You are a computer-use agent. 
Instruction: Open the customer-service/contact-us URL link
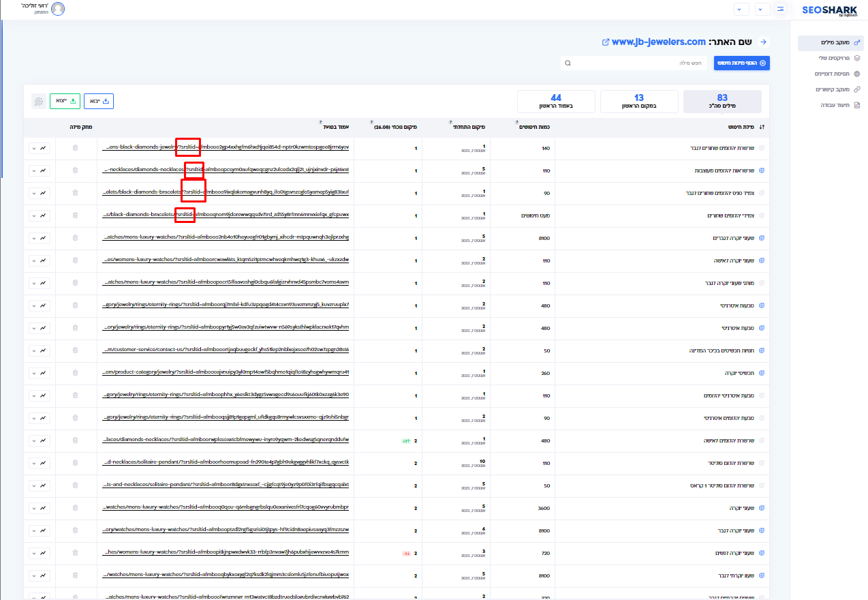226,350
